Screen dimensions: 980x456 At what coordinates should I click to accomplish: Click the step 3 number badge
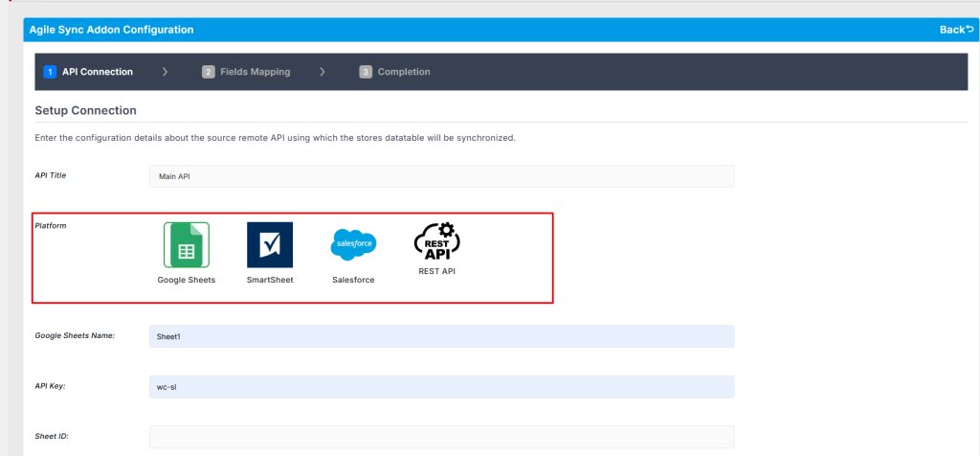[365, 72]
